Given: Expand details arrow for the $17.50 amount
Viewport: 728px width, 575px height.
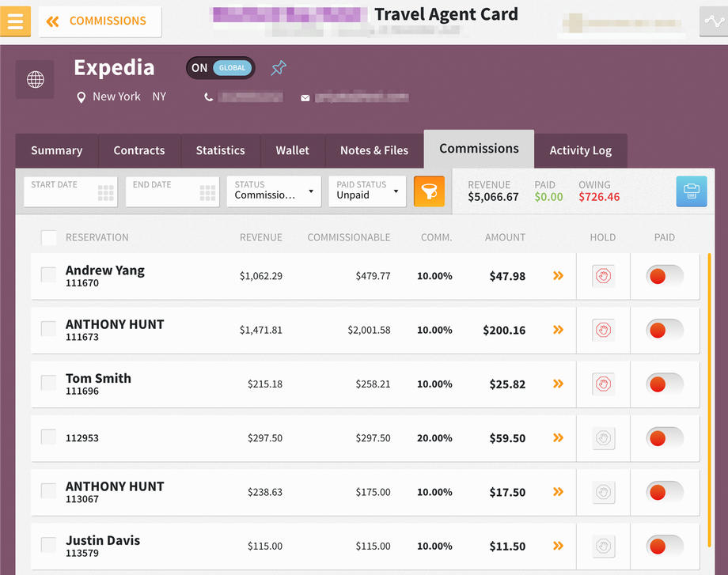Looking at the screenshot, I should 558,492.
